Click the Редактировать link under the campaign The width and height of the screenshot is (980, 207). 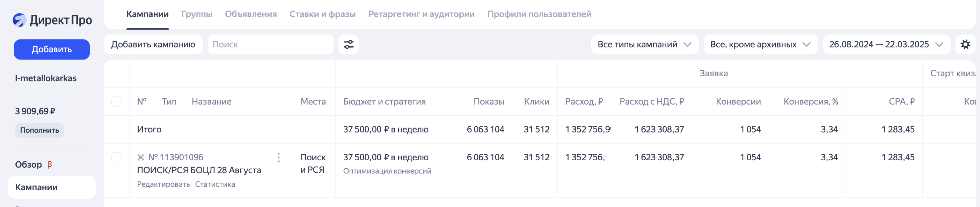(163, 184)
